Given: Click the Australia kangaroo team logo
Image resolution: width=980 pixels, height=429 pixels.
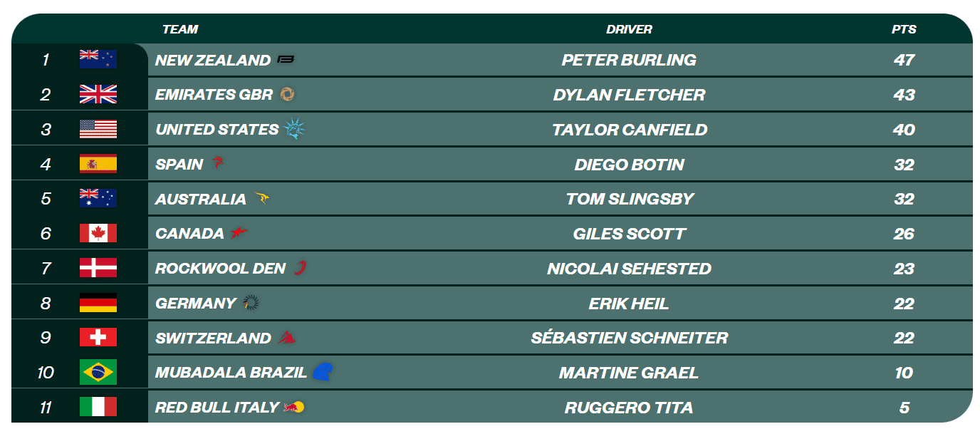Looking at the screenshot, I should click(x=261, y=199).
